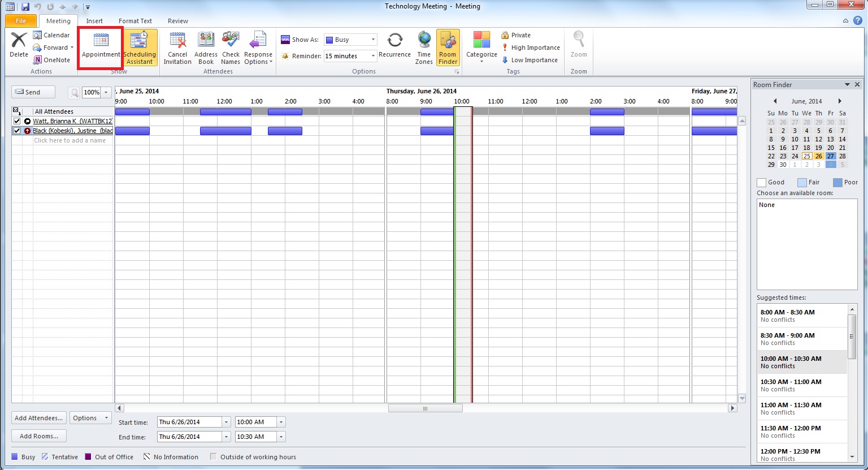Select None in available room list
This screenshot has height=470, width=868.
pyautogui.click(x=767, y=205)
